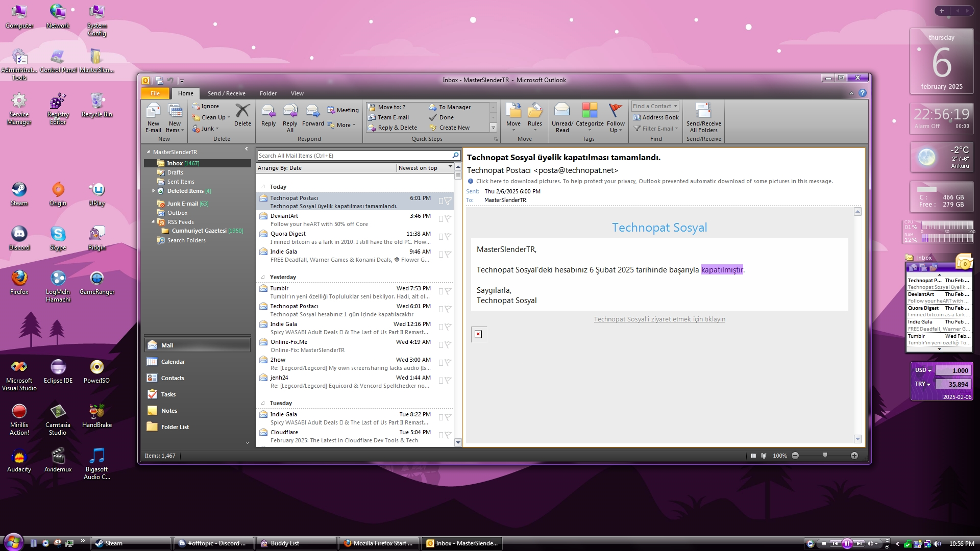Open Rules button in Move group

click(x=535, y=118)
